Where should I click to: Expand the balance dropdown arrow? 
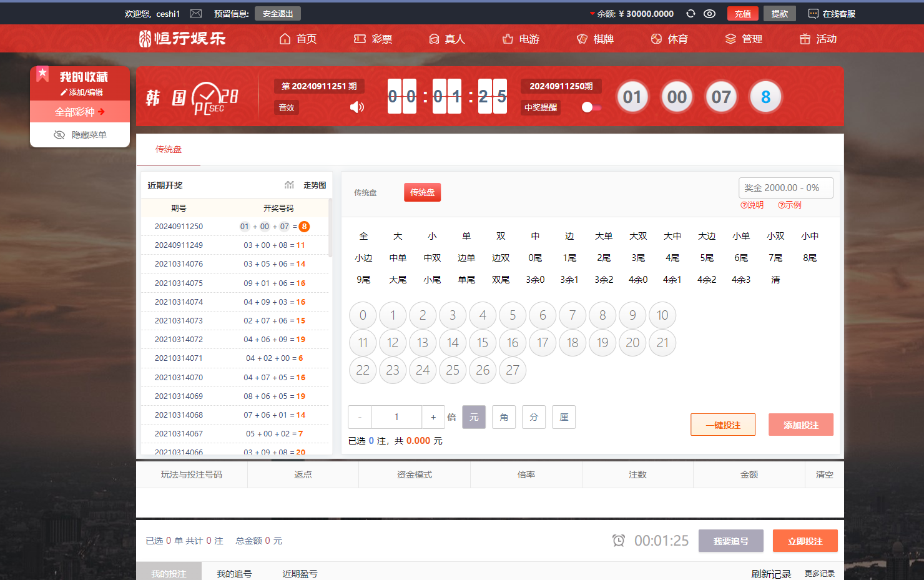tap(592, 14)
